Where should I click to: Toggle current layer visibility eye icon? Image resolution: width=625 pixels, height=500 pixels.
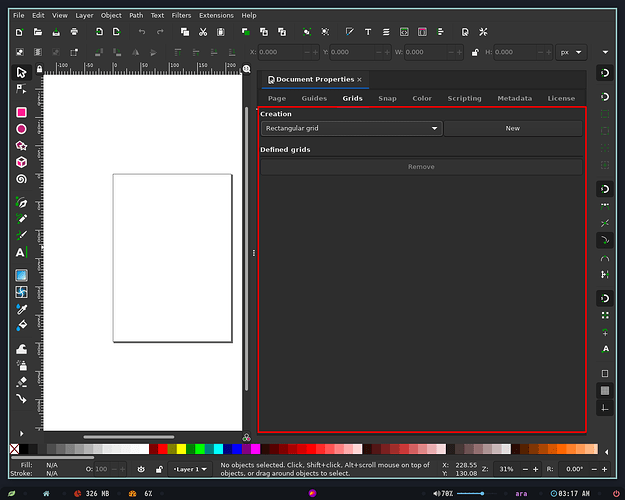coord(141,469)
